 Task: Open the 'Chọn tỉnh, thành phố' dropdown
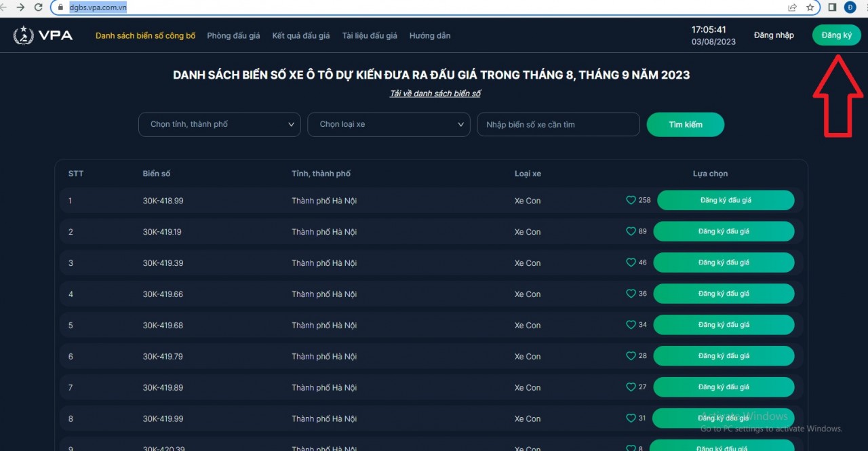point(218,124)
